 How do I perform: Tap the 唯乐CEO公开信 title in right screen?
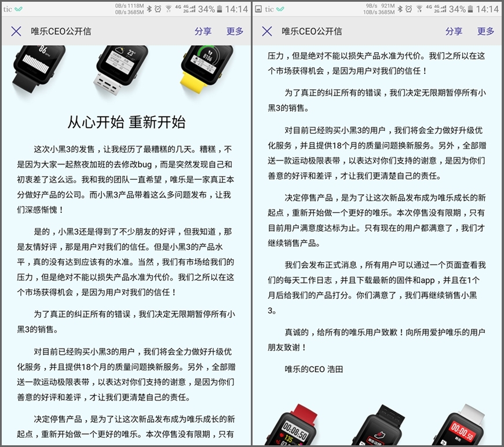point(312,31)
